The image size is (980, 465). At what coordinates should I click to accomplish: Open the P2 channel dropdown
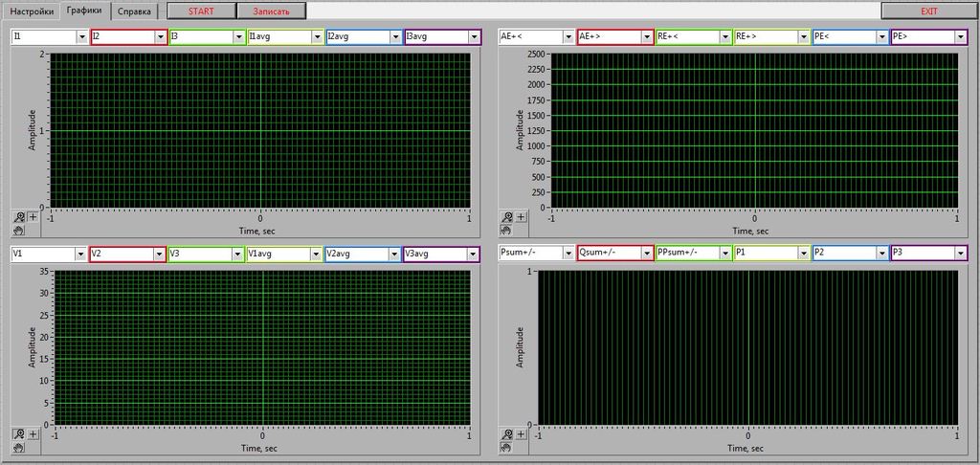[x=851, y=254]
